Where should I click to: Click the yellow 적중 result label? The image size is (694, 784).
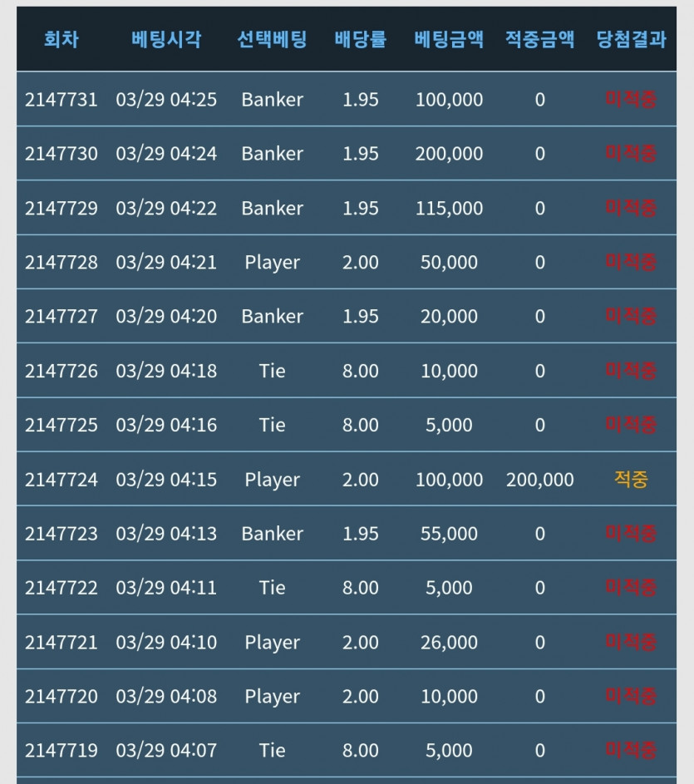(631, 480)
